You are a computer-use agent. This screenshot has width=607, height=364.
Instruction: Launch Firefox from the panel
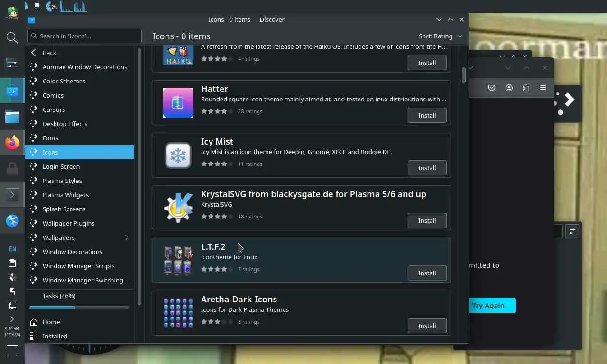click(x=12, y=142)
